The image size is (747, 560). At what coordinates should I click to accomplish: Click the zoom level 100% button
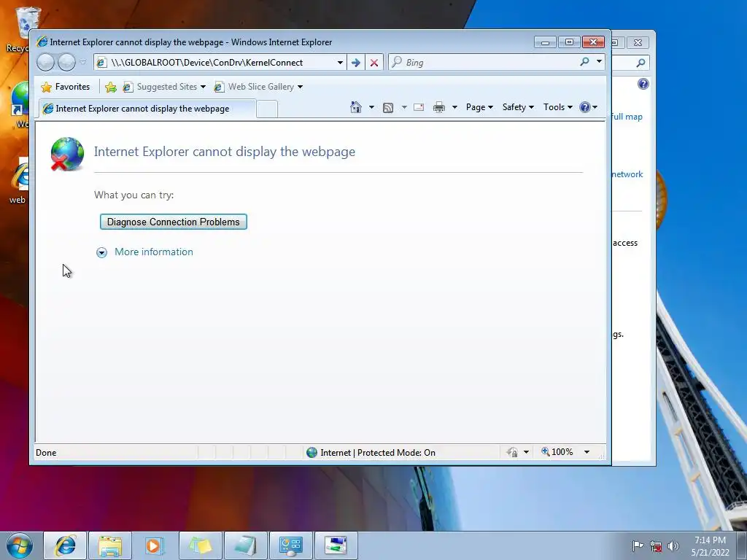coord(557,452)
